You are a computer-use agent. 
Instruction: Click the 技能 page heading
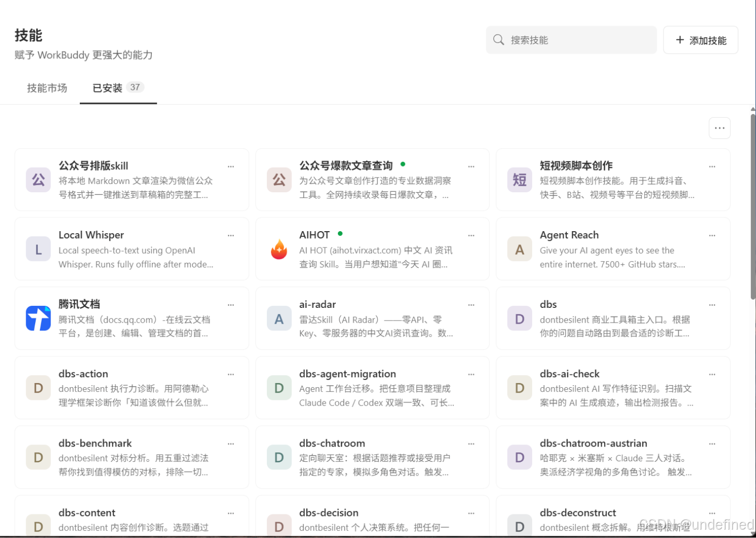[28, 35]
